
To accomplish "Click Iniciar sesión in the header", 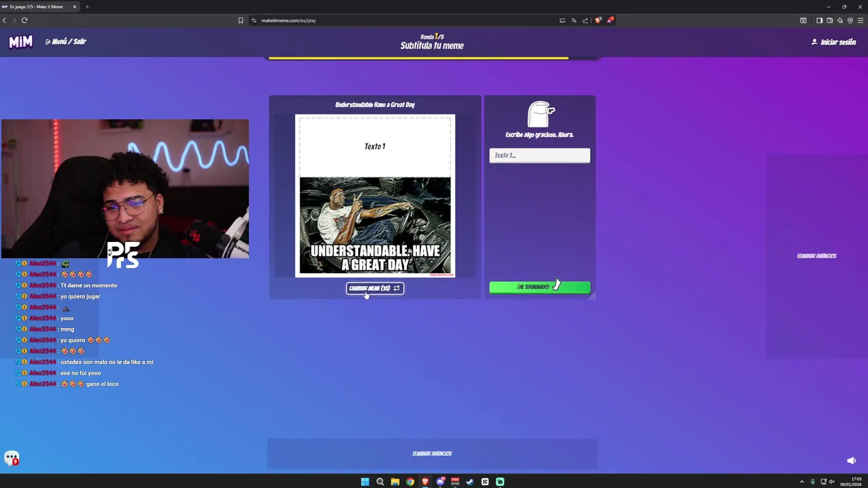I will coord(833,42).
